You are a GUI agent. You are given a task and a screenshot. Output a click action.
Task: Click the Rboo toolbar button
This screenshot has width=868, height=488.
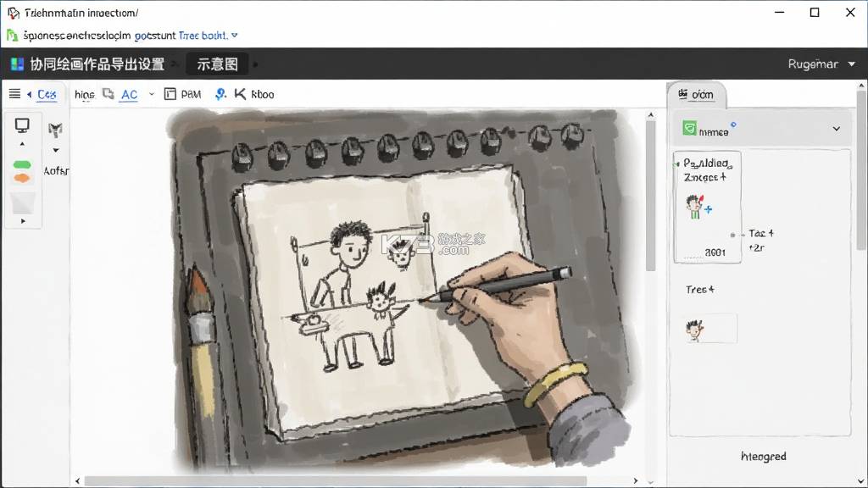pos(263,95)
